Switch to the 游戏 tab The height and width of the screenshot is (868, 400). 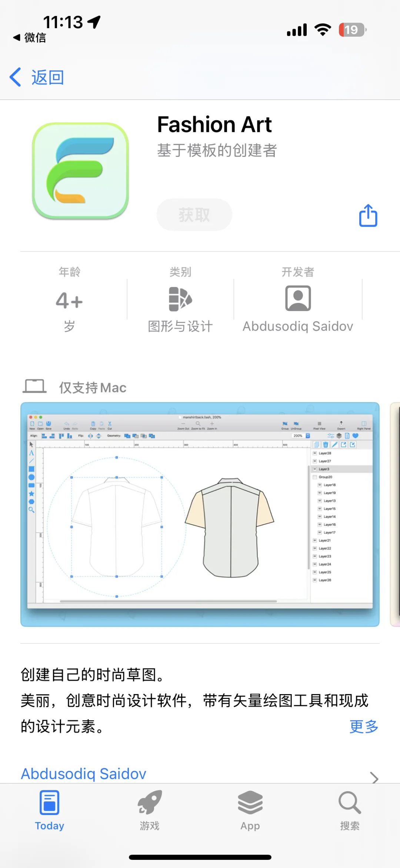150,810
